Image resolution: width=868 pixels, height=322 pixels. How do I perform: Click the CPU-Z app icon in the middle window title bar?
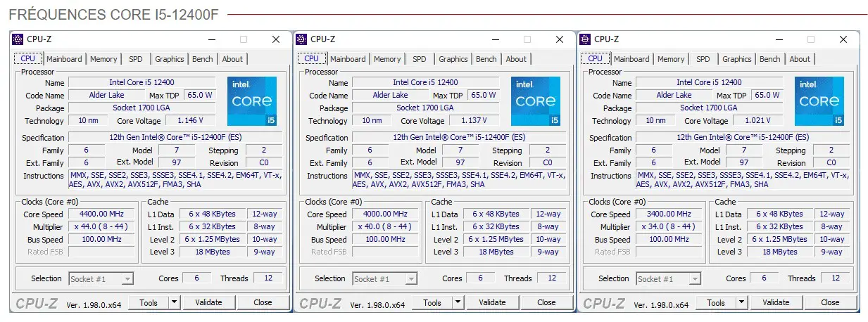pyautogui.click(x=302, y=39)
